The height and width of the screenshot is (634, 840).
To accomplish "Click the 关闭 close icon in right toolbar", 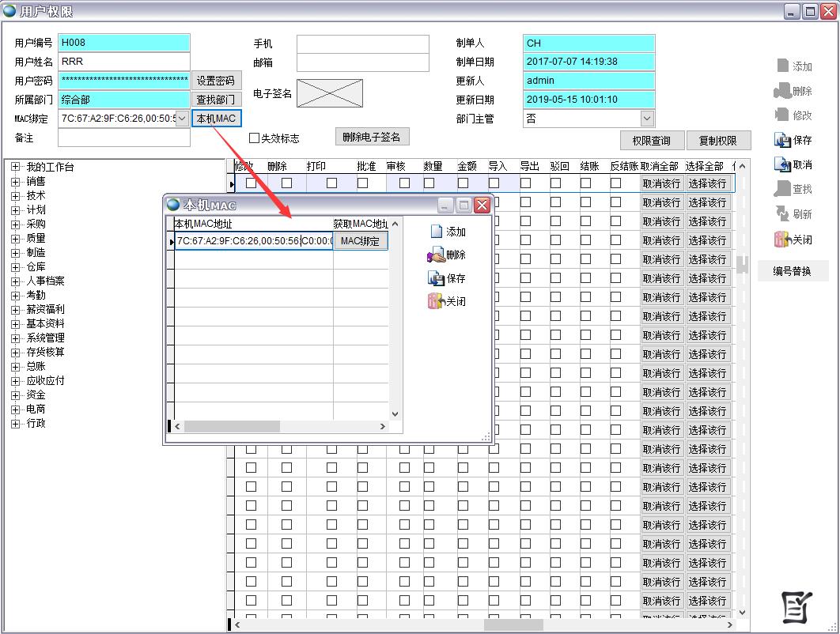I will [783, 240].
